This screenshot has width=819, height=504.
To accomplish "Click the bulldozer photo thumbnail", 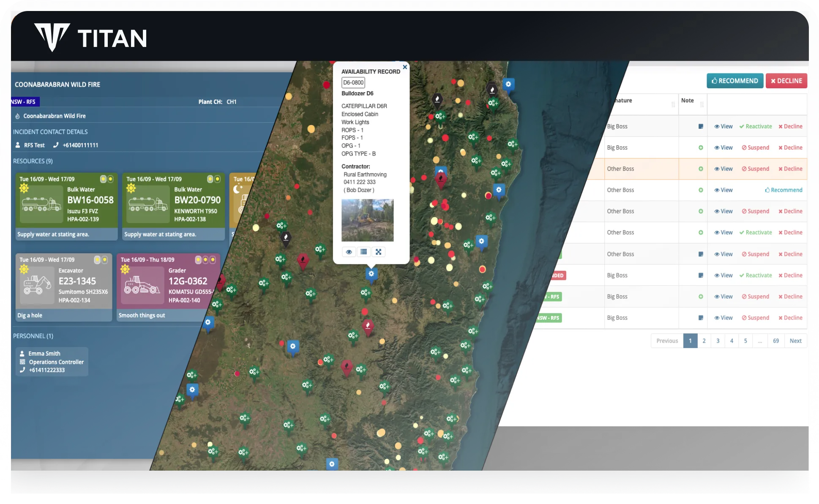I will click(367, 220).
